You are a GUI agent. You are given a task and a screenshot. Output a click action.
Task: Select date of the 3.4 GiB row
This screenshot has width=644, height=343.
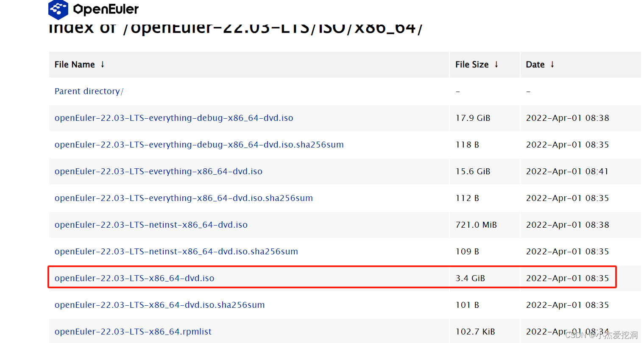point(567,278)
